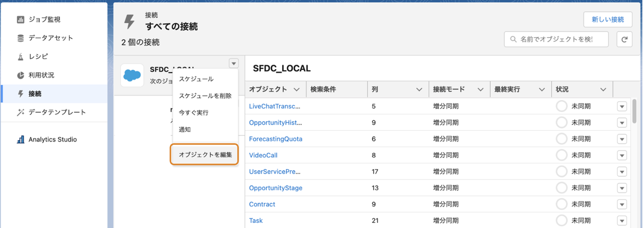The height and width of the screenshot is (228, 644).
Task: Open the OpportunityHist... object link
Action: [275, 122]
